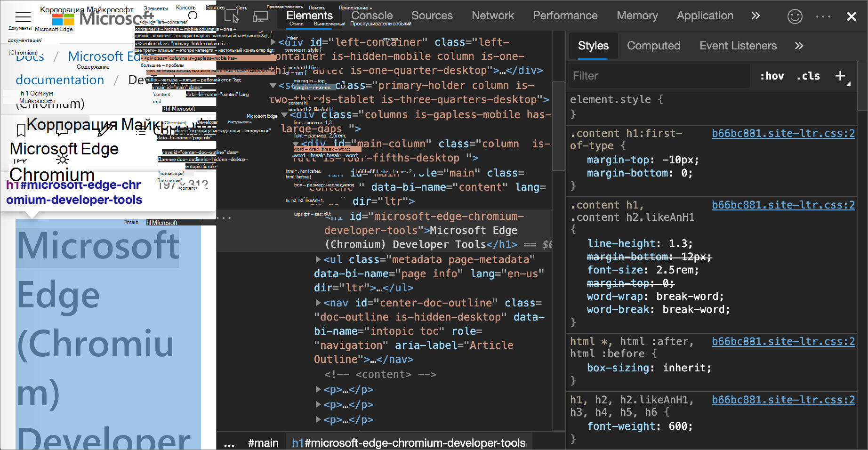Switch to the Elements tab

click(x=309, y=16)
